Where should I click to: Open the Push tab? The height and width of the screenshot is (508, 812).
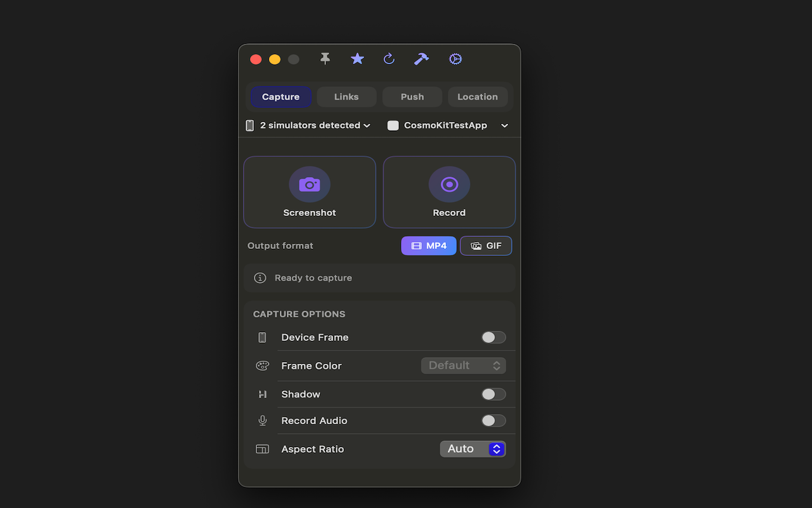click(412, 97)
